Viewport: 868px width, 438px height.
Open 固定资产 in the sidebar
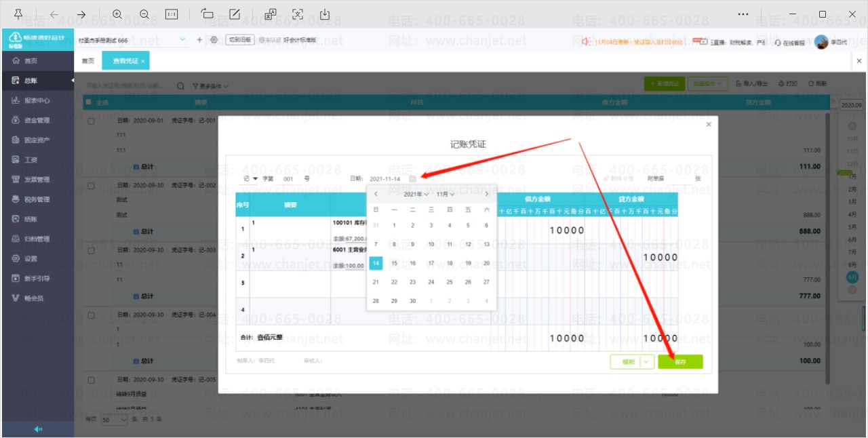pos(37,140)
